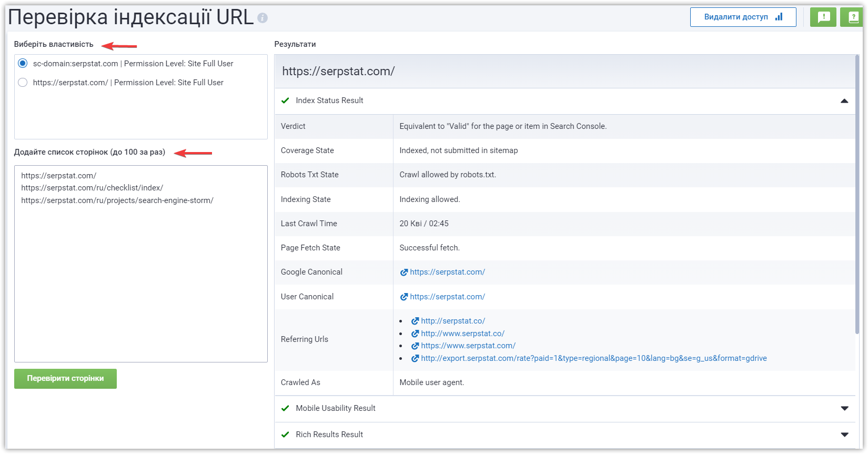Open the User Canonical https://serpstat.com/ link
This screenshot has height=454, width=868.
click(447, 297)
